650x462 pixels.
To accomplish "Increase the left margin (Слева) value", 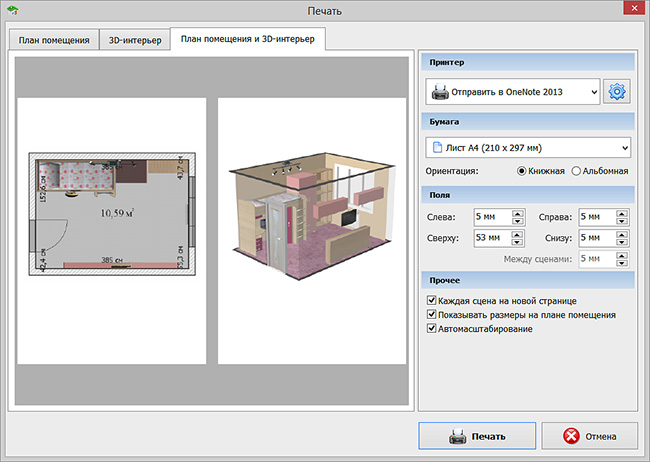I will (517, 212).
